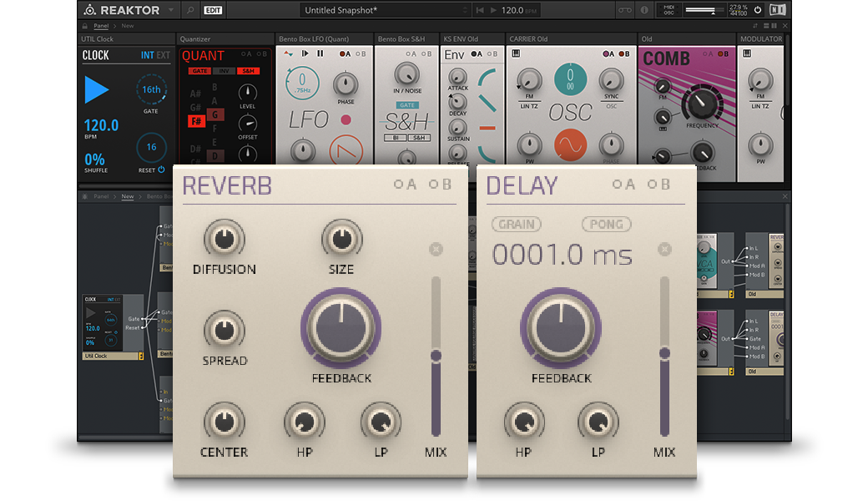This screenshot has width=868, height=501.
Task: Click the Quant LEVEL knob
Action: 247,92
